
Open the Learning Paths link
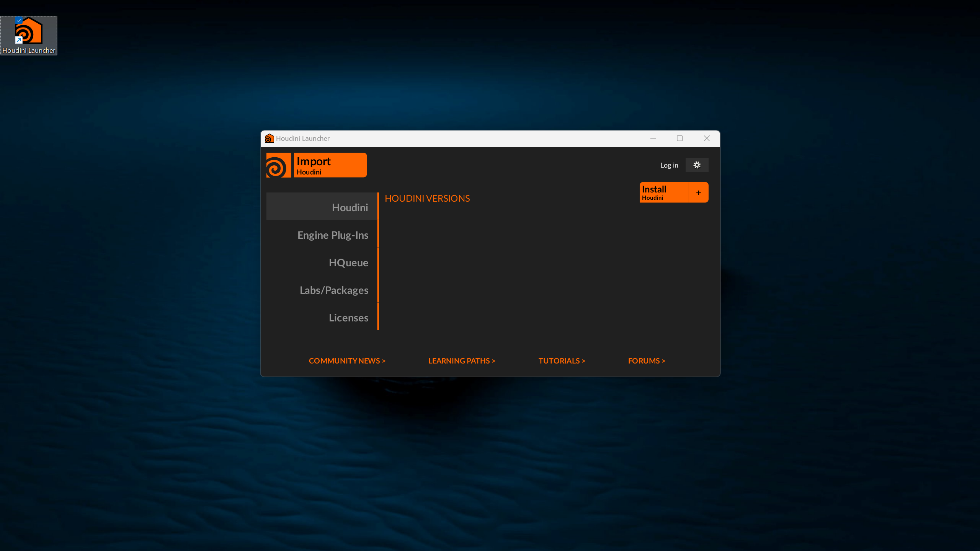point(462,361)
